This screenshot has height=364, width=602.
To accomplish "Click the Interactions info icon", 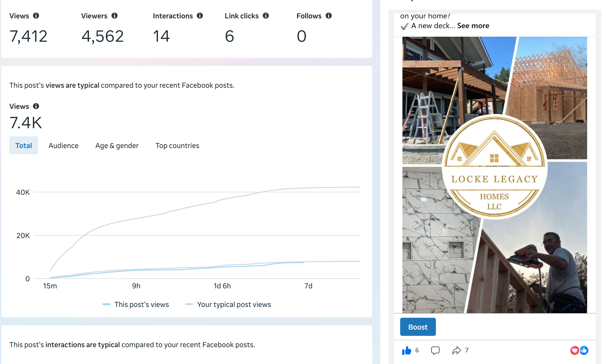I will [x=200, y=16].
